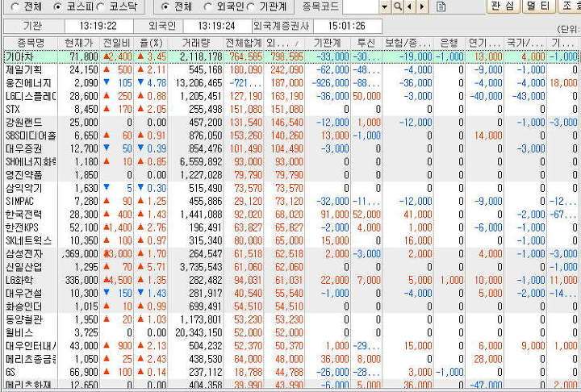This screenshot has height=392, width=581.
Task: Sort by the 율(%) column header
Action: click(x=151, y=43)
